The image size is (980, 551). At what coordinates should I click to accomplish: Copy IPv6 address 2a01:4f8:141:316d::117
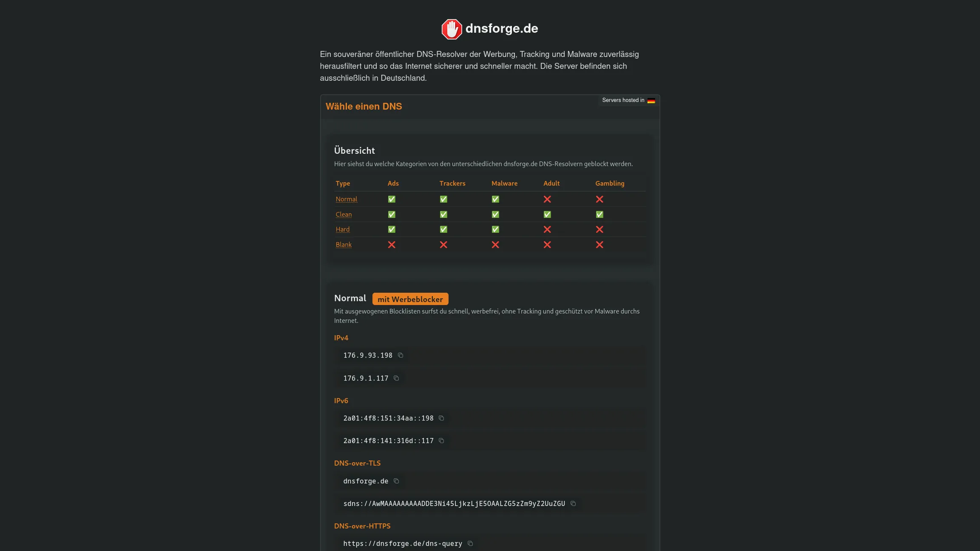coord(441,441)
